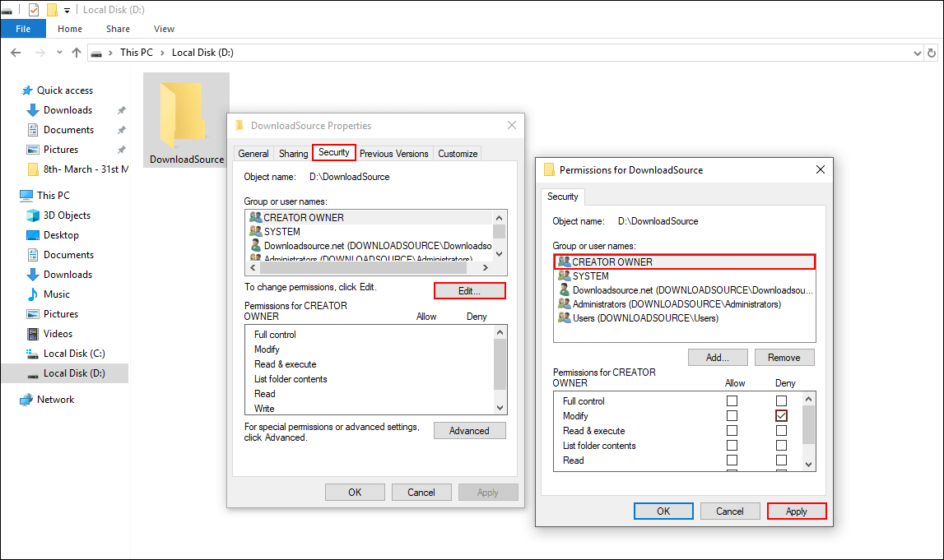Switch to the Previous Versions tab

point(393,154)
